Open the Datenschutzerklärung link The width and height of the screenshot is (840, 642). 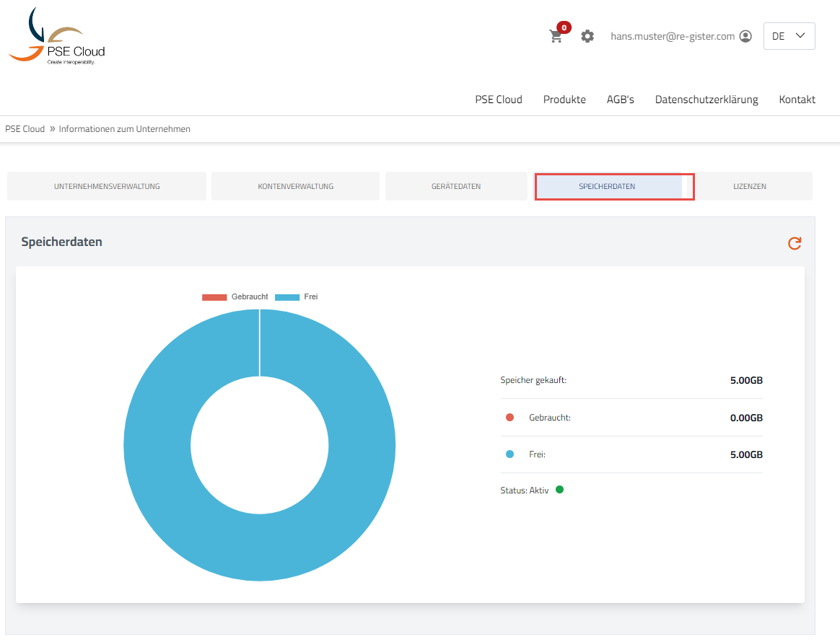coord(706,100)
